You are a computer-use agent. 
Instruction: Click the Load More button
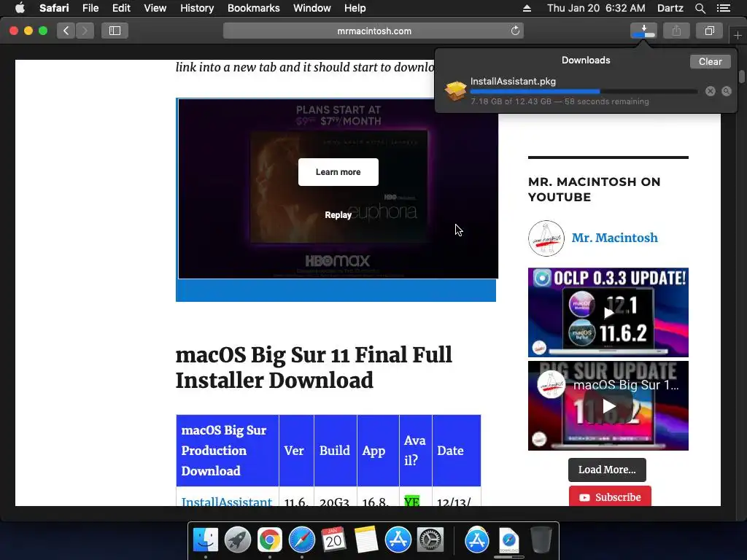point(607,470)
